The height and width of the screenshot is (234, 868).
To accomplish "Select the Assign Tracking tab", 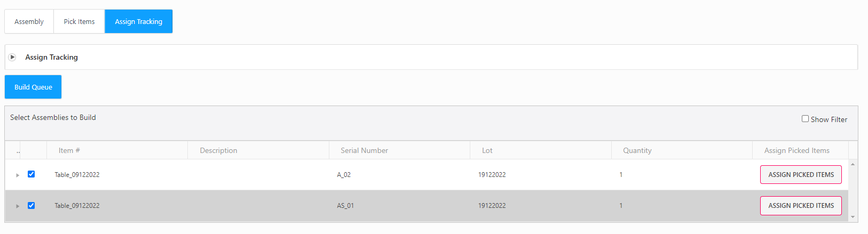I will click(138, 21).
